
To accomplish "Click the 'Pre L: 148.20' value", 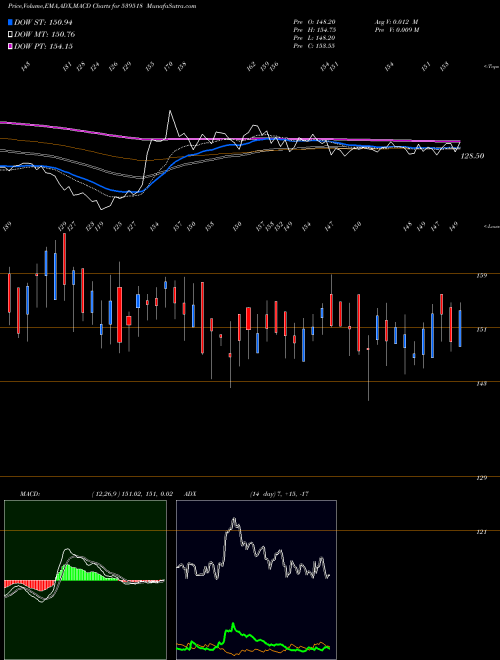I will [x=314, y=38].
